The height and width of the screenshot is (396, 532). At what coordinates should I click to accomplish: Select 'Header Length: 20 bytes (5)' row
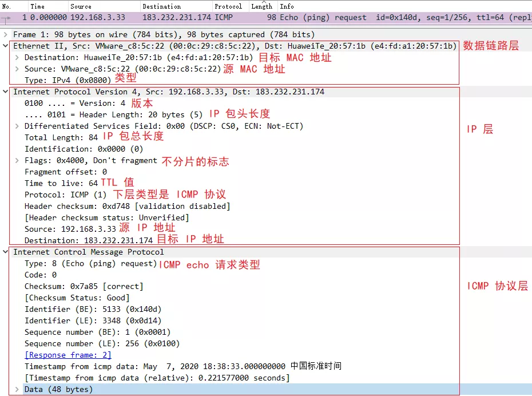pyautogui.click(x=113, y=114)
